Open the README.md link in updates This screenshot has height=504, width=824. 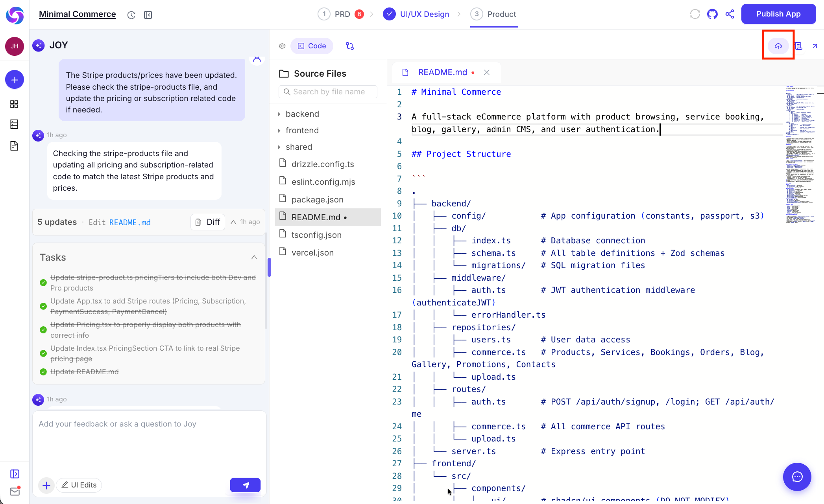pyautogui.click(x=130, y=223)
